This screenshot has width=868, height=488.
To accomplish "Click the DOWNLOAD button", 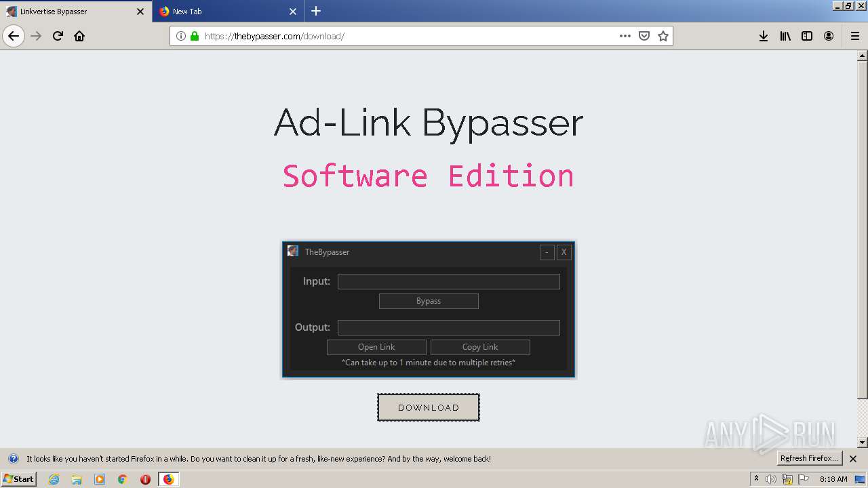I will pyautogui.click(x=429, y=407).
